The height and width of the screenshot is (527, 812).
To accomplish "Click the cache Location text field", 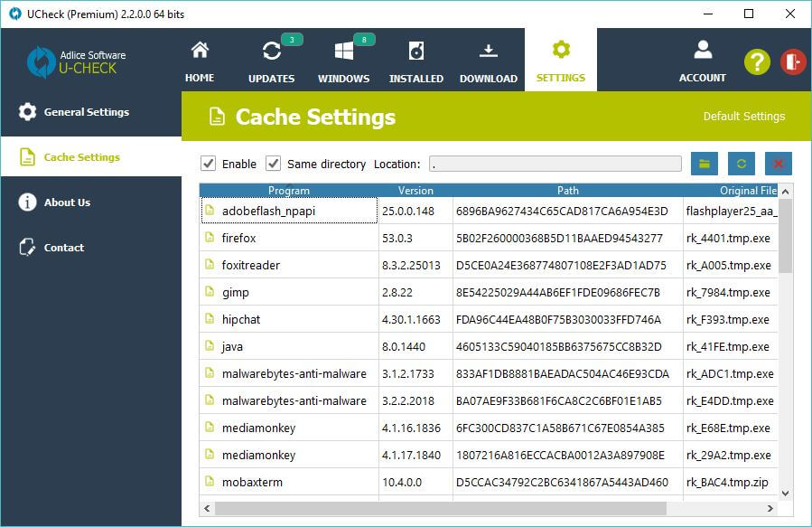I will (555, 164).
